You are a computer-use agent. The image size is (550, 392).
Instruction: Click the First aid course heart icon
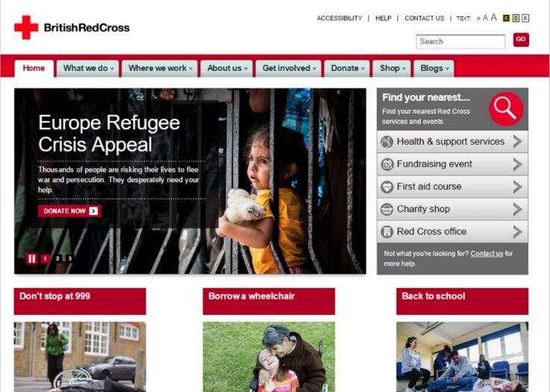coord(387,187)
